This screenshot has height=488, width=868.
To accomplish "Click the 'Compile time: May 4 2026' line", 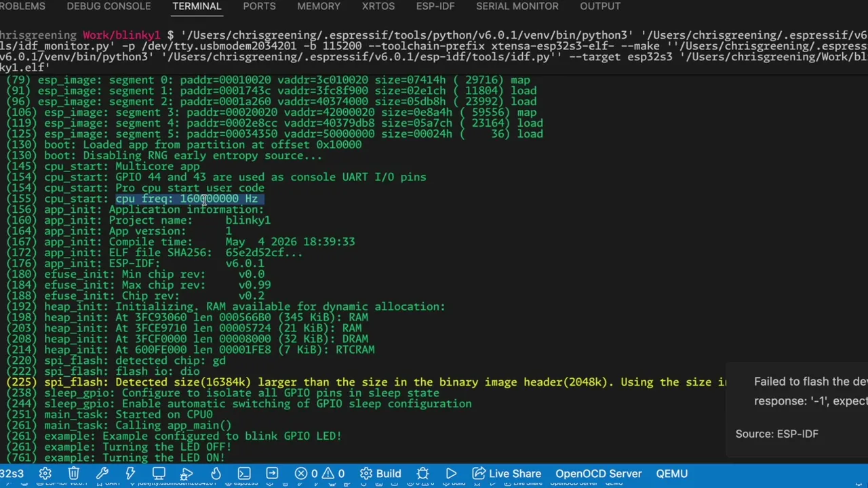I will point(180,242).
